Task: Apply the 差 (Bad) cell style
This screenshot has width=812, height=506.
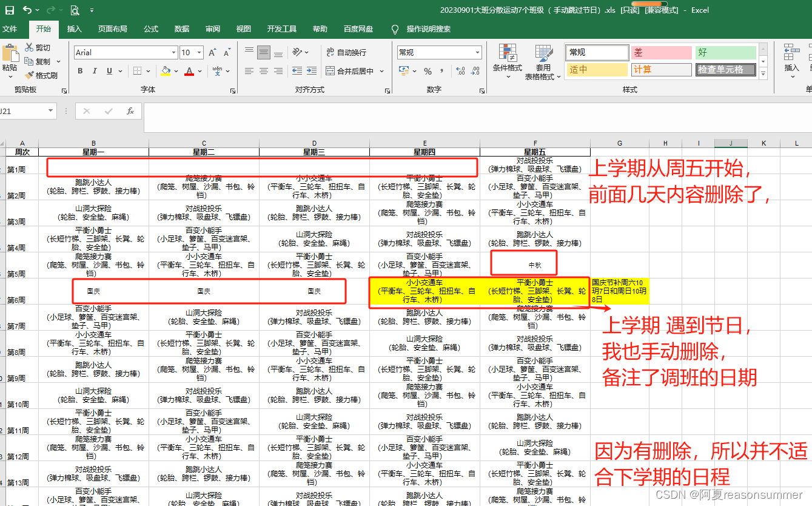Action: tap(662, 53)
